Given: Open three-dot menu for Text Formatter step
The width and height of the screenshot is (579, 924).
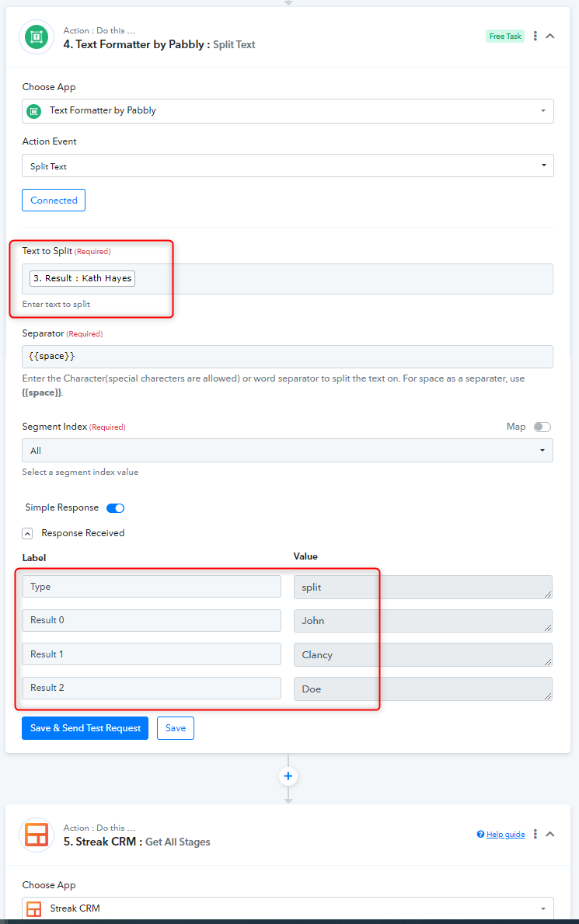Looking at the screenshot, I should [x=535, y=36].
